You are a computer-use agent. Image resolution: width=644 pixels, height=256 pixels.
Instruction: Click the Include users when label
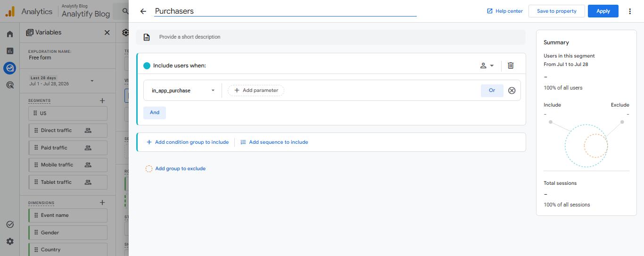[180, 66]
